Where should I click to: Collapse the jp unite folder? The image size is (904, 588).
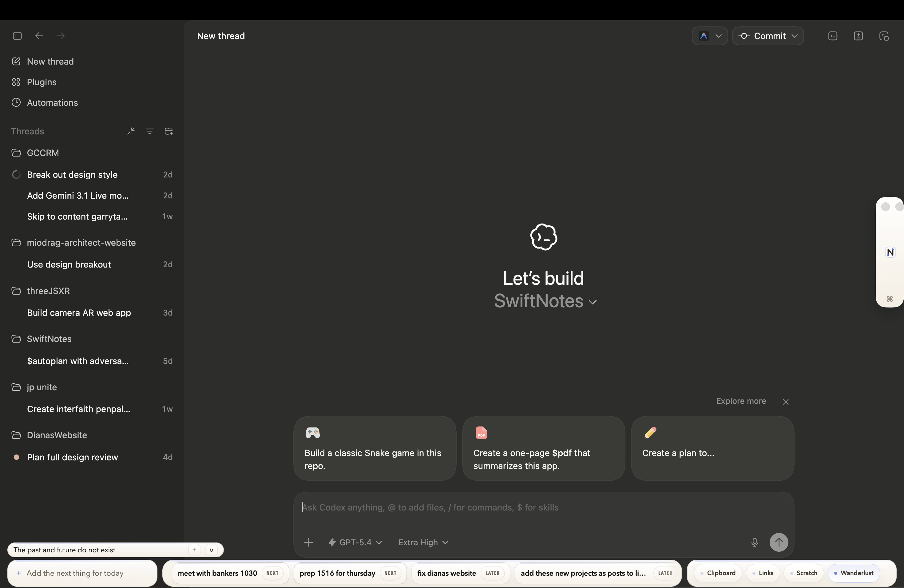92,387
